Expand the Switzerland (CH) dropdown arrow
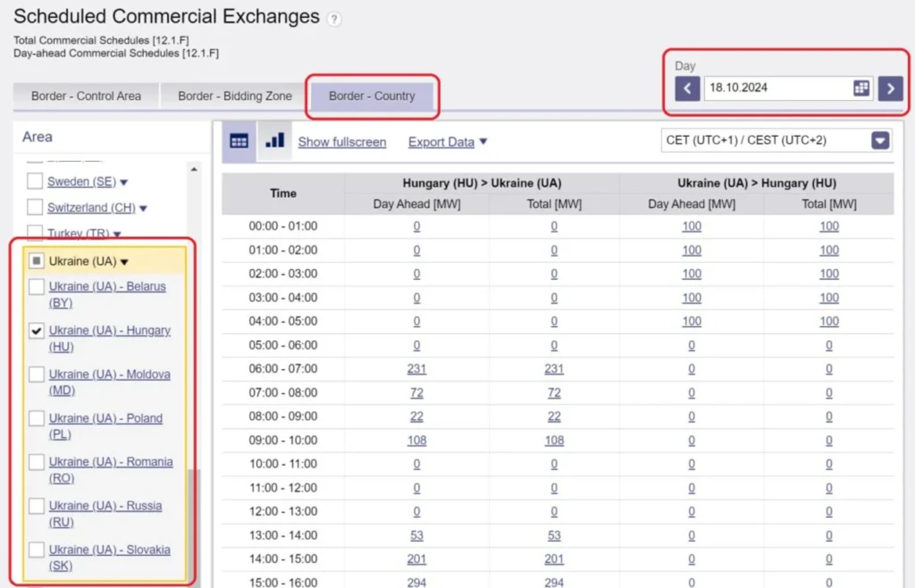Viewport: 915px width, 588px height. click(x=143, y=208)
